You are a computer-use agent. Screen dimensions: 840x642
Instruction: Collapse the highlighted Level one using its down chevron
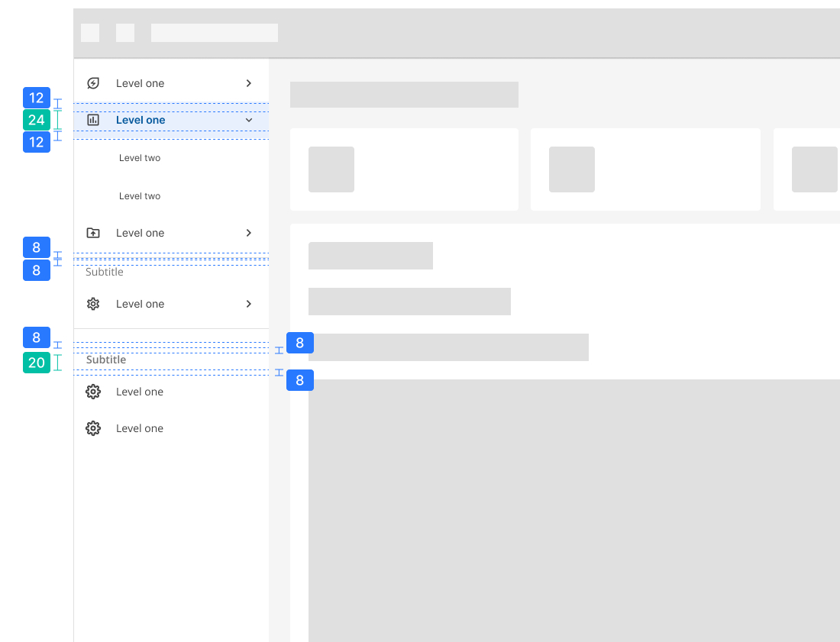(248, 120)
